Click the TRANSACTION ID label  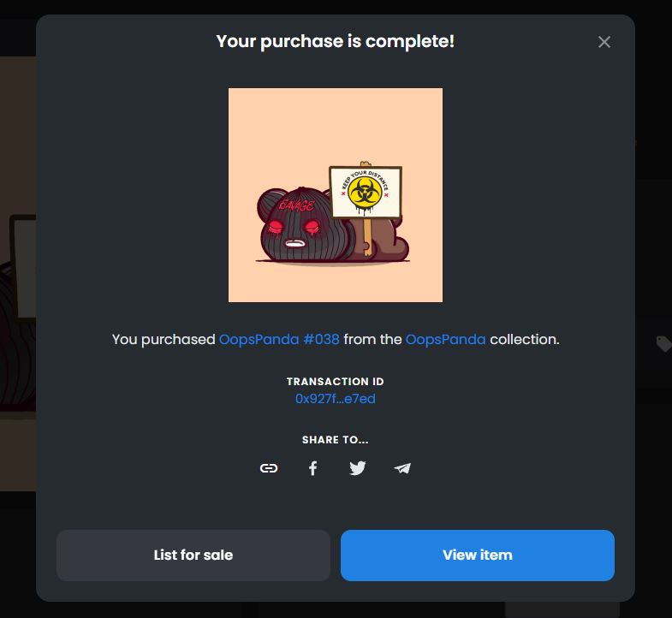click(x=336, y=382)
